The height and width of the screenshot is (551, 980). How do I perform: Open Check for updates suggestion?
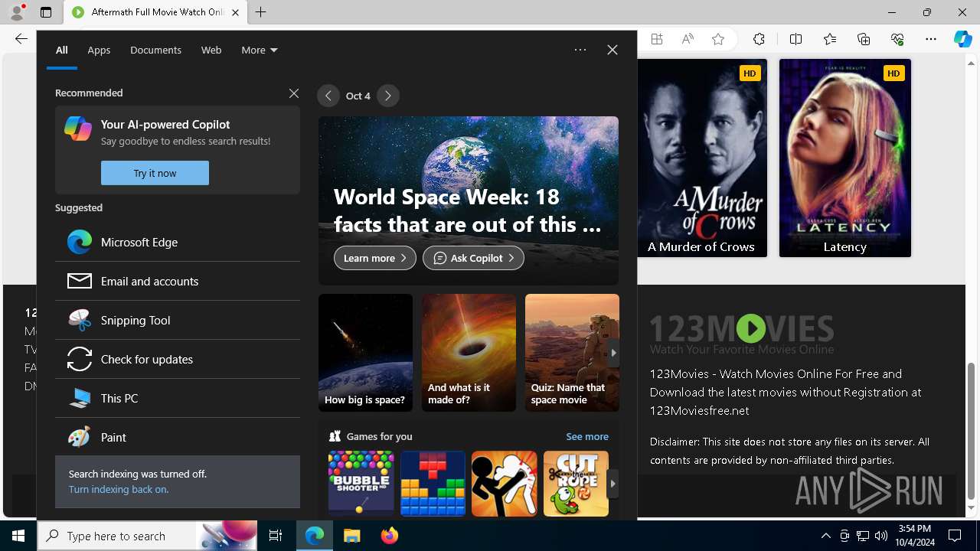178,359
